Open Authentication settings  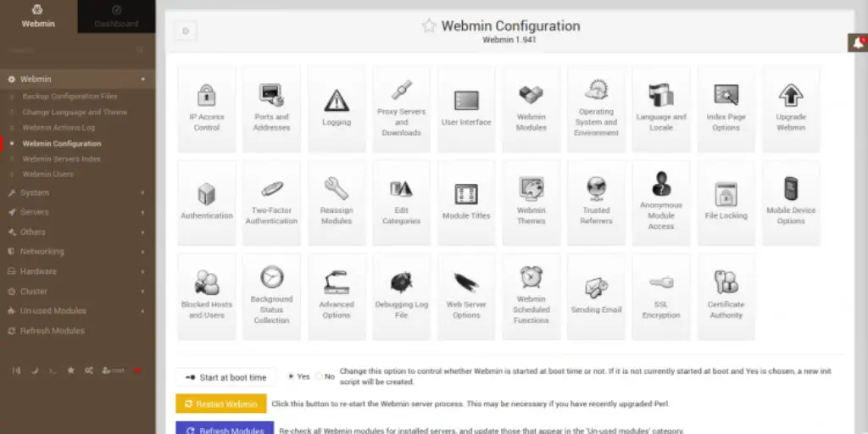click(x=207, y=203)
